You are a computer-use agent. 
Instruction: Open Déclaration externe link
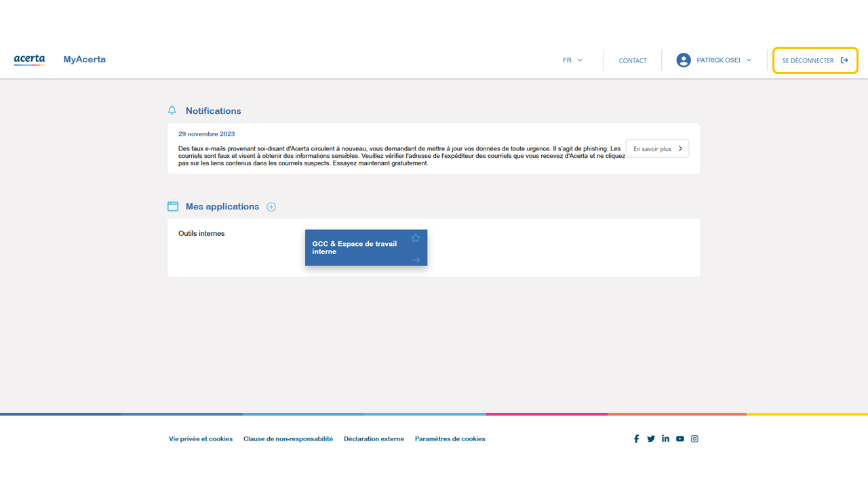click(374, 439)
